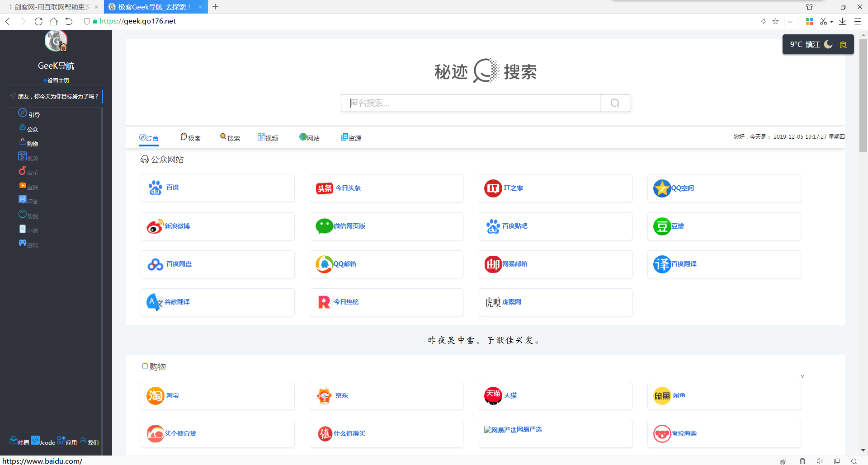Click the 今日热榜 R icon

click(x=325, y=302)
